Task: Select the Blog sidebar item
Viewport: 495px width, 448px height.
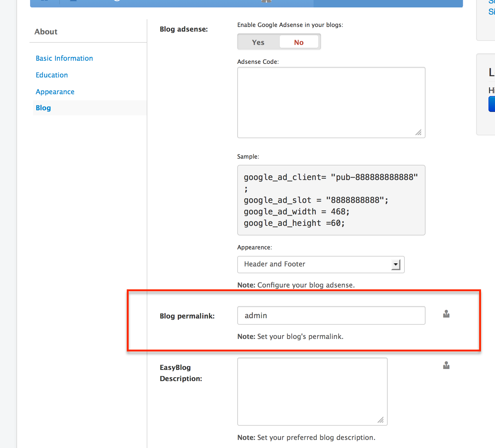Action: coord(43,108)
